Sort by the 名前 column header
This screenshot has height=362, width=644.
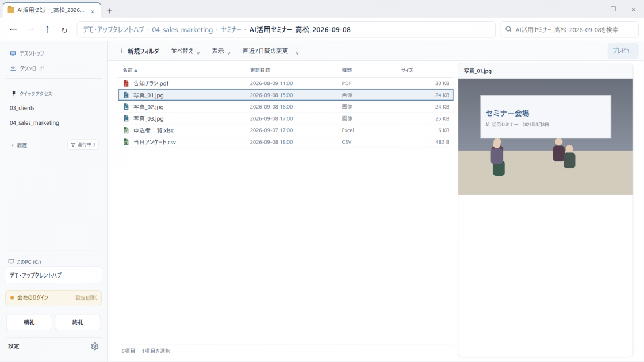(x=130, y=70)
